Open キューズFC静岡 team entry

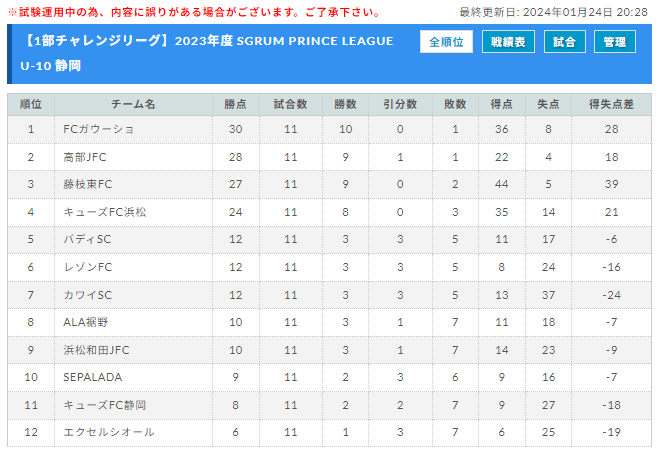click(x=105, y=405)
